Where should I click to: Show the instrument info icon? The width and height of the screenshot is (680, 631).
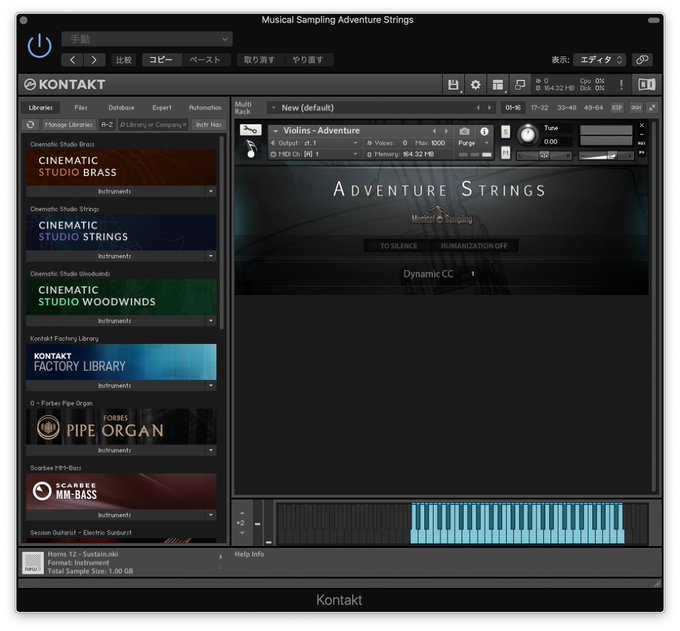[484, 131]
